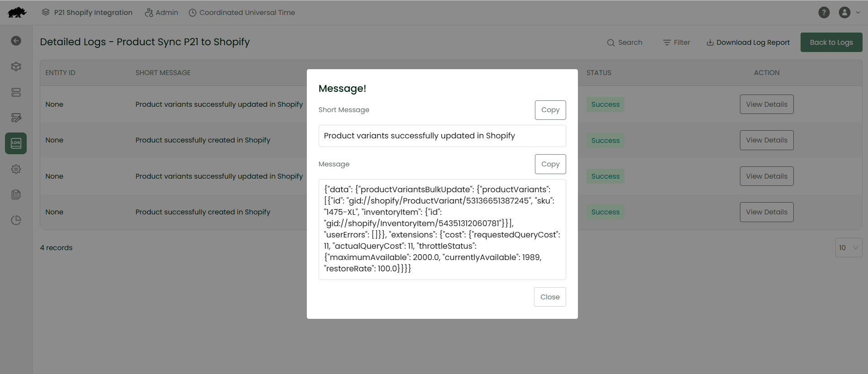Open the server stack icon in sidebar

(16, 92)
